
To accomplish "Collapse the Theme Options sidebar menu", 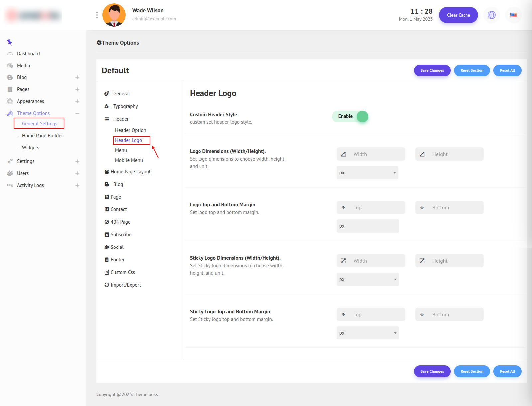I will coord(77,113).
